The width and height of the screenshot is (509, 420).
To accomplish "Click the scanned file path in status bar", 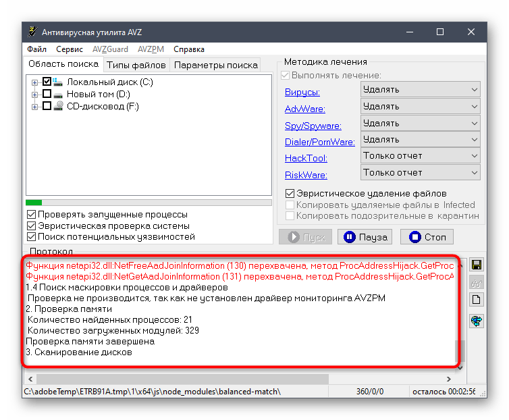I will click(153, 392).
